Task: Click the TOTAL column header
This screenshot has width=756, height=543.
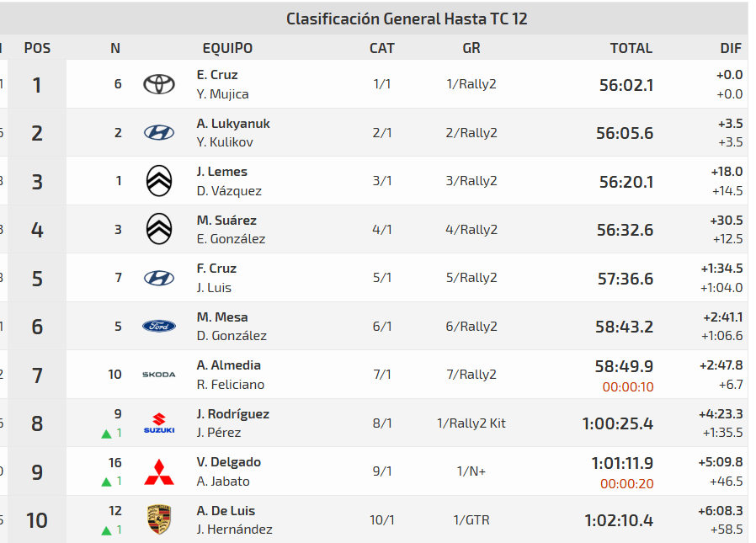Action: point(631,48)
